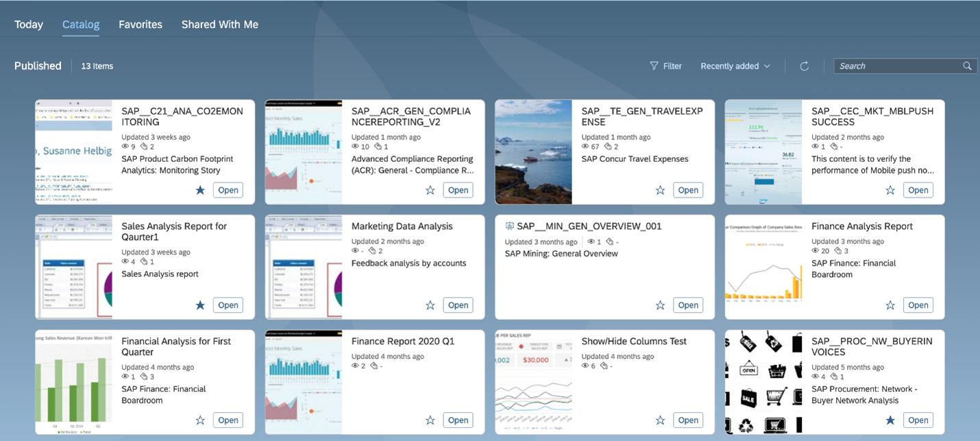Image resolution: width=980 pixels, height=441 pixels.
Task: Click views eye icon on BUYERINVOICES card
Action: tap(816, 377)
